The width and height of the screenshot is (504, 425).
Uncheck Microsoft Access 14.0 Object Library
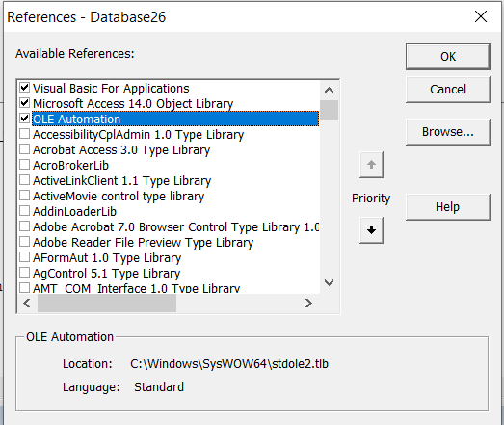tap(24, 102)
